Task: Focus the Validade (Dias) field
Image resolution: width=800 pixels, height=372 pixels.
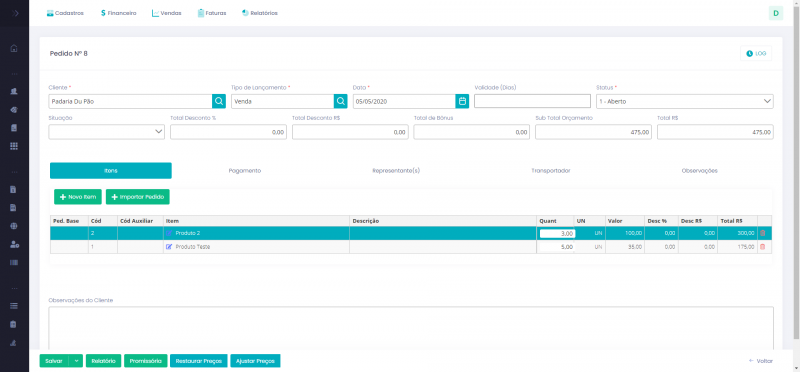Action: point(532,101)
